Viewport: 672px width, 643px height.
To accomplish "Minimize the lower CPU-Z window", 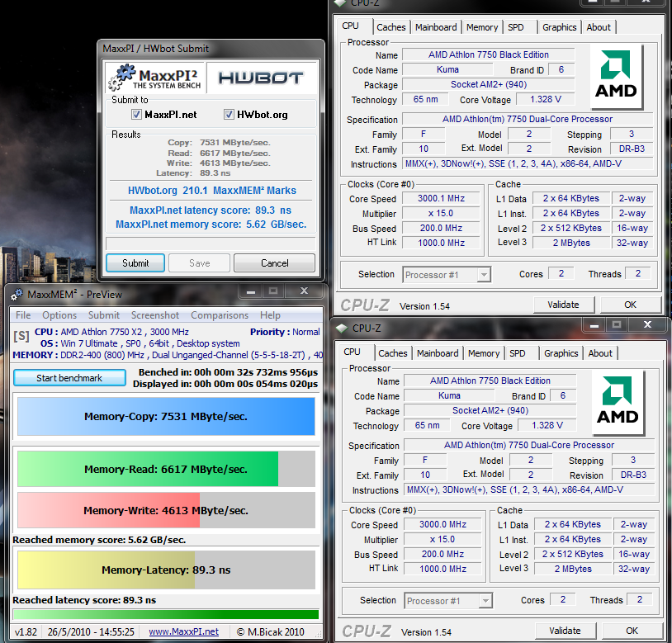I will tap(594, 325).
